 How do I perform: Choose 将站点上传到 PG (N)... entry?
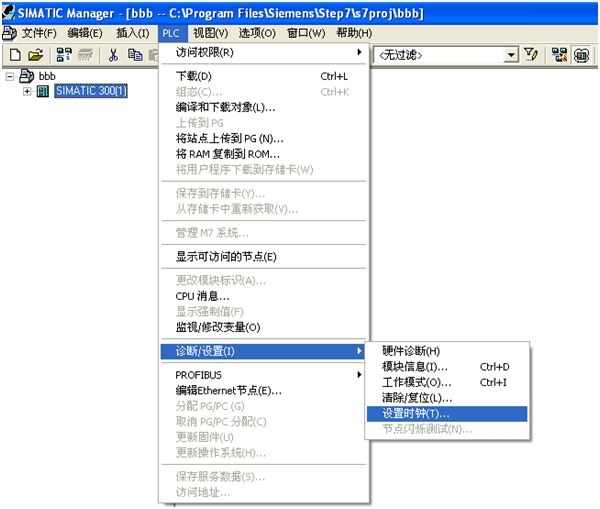pos(264,139)
